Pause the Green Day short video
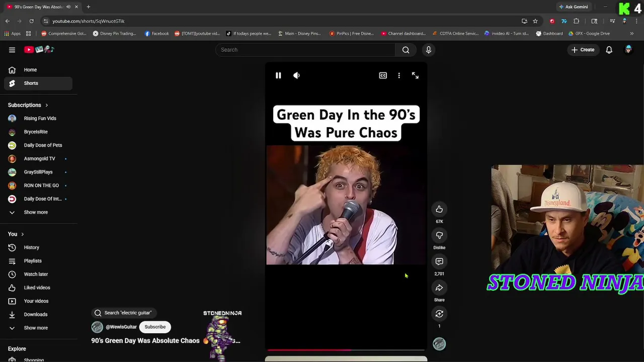 click(x=278, y=75)
